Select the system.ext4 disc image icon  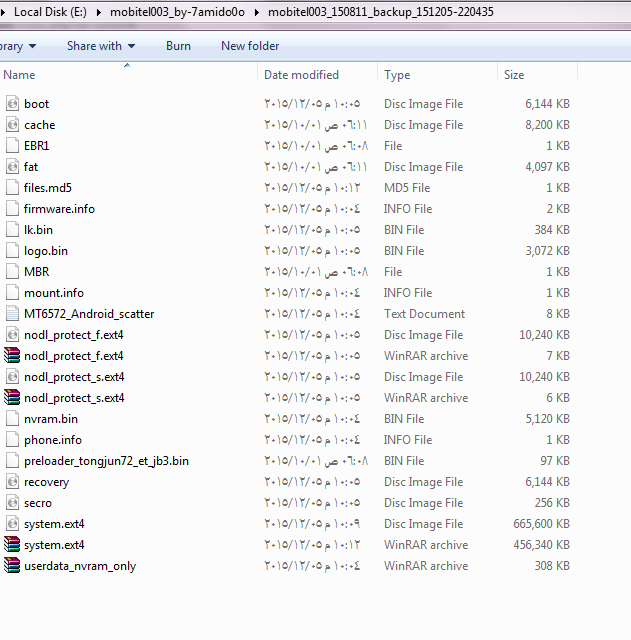pyautogui.click(x=13, y=524)
